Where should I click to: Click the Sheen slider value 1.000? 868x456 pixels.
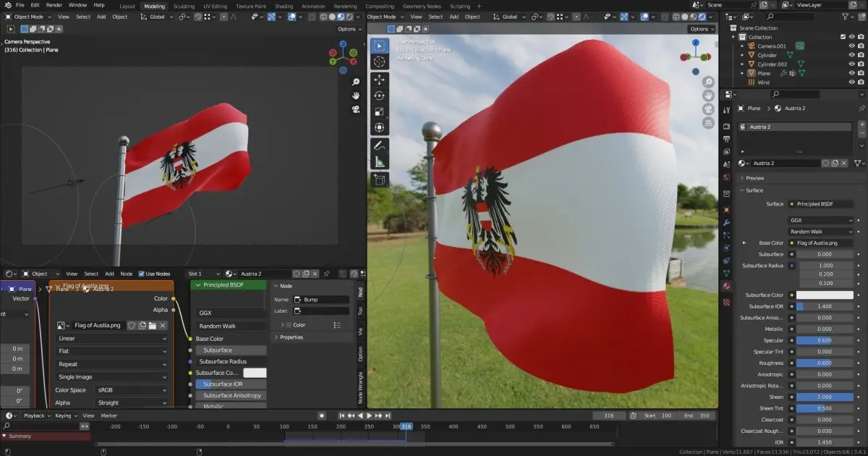click(x=825, y=397)
